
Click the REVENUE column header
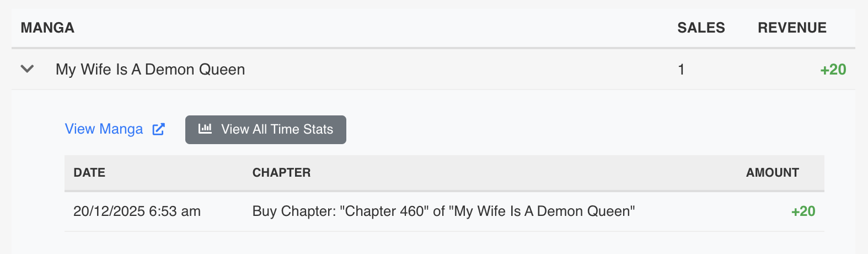[x=792, y=28]
